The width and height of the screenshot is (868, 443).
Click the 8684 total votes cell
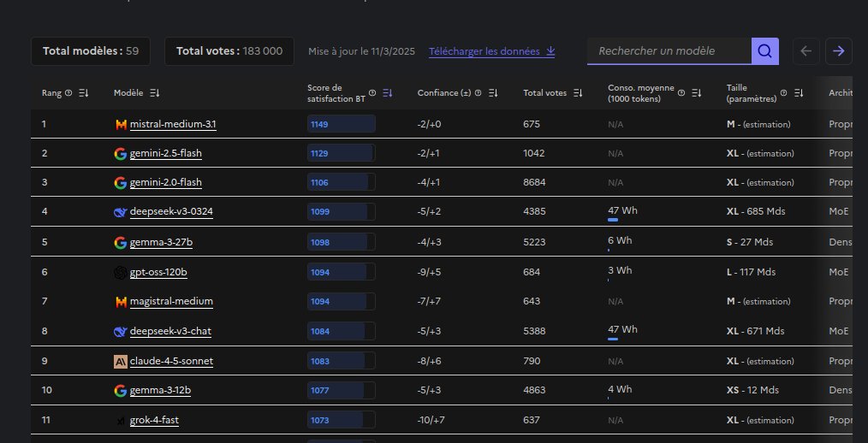tap(534, 182)
